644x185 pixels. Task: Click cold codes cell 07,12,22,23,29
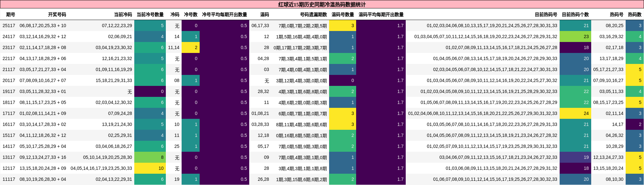pyautogui.click(x=117, y=26)
